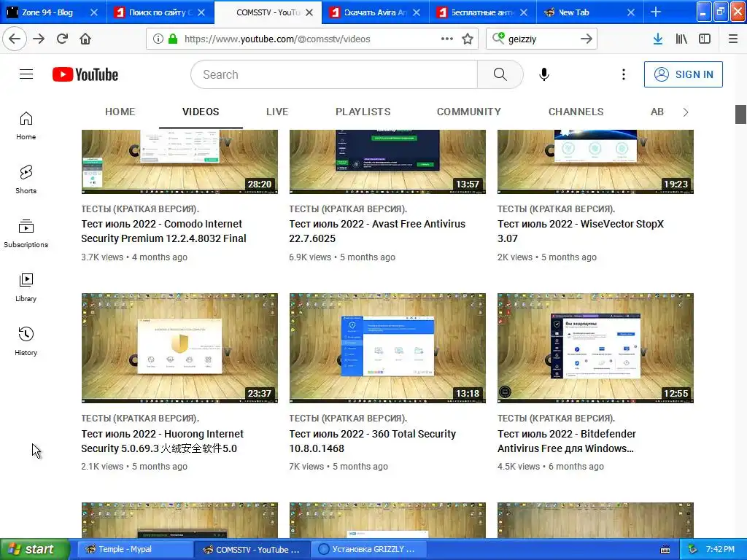Toggle the browser sidebar icon
The width and height of the screenshot is (747, 560).
coord(705,39)
